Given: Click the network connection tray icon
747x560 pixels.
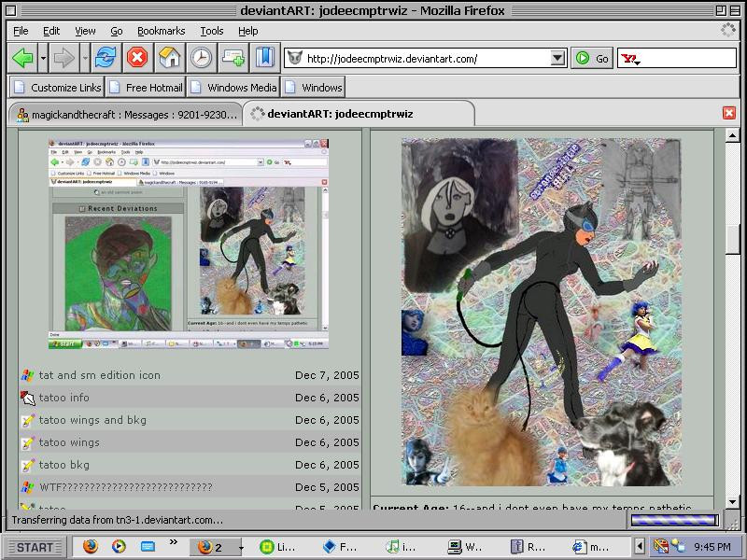Looking at the screenshot, I should pyautogui.click(x=678, y=546).
